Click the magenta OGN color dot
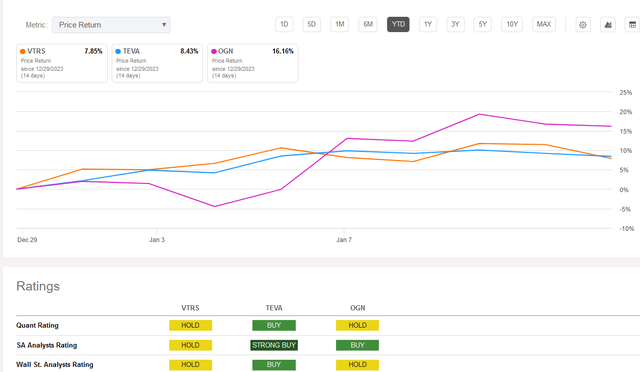Screen dimensions: 640x372 coord(213,51)
